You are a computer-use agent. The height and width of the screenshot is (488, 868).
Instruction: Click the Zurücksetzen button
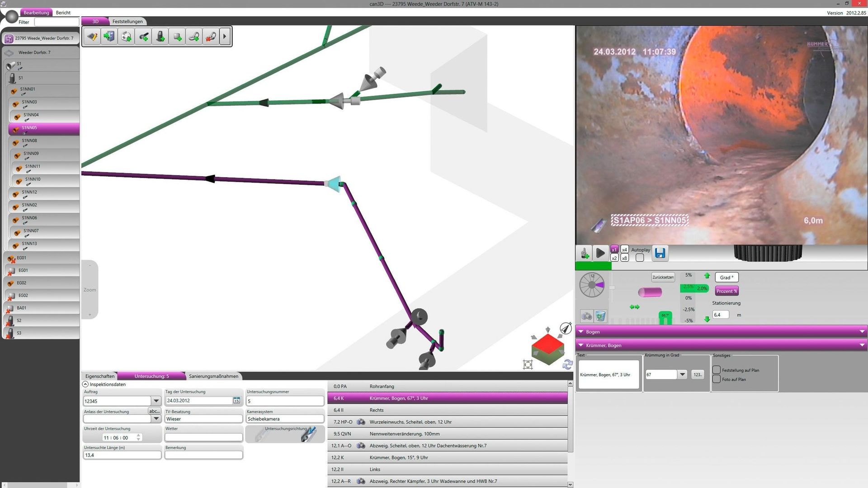coord(663,277)
